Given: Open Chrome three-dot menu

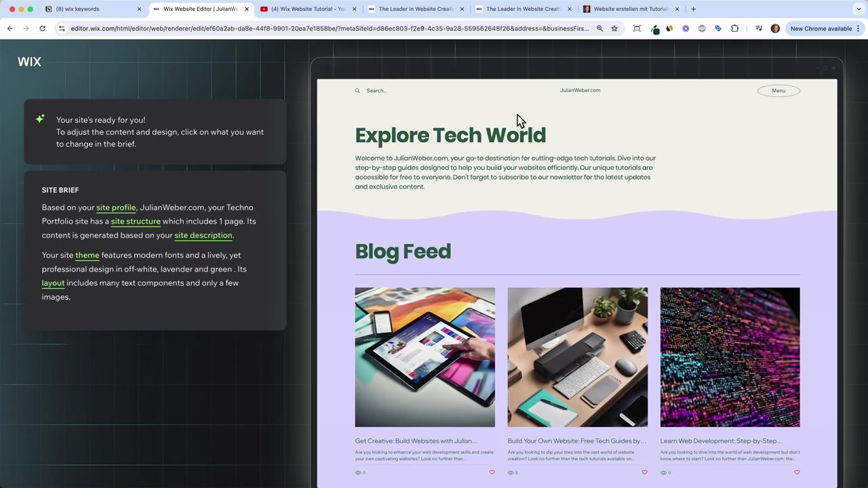Looking at the screenshot, I should tap(858, 28).
